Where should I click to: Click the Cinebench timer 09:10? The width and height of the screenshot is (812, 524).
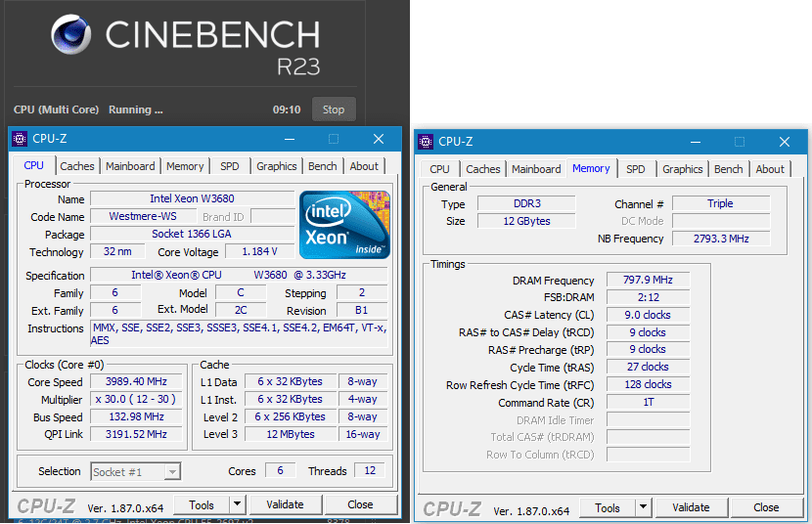287,109
